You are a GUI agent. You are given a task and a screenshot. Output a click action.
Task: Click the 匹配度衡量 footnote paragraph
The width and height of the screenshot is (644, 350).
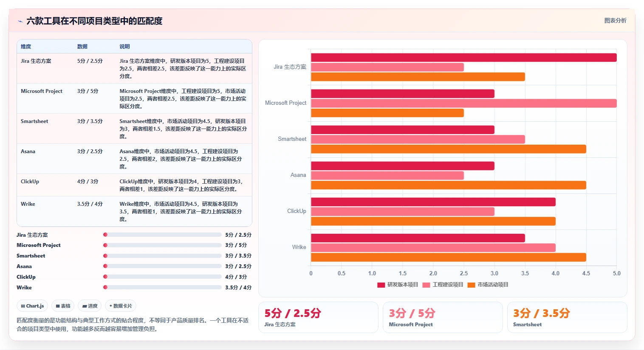tap(133, 325)
